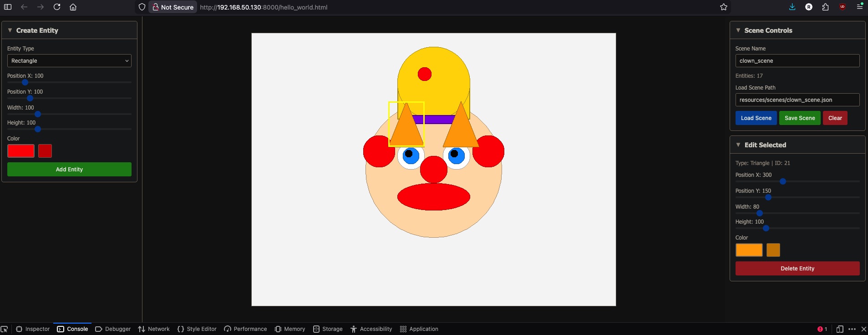Image resolution: width=868 pixels, height=335 pixels.
Task: Go back with the browser back arrow
Action: click(x=24, y=7)
